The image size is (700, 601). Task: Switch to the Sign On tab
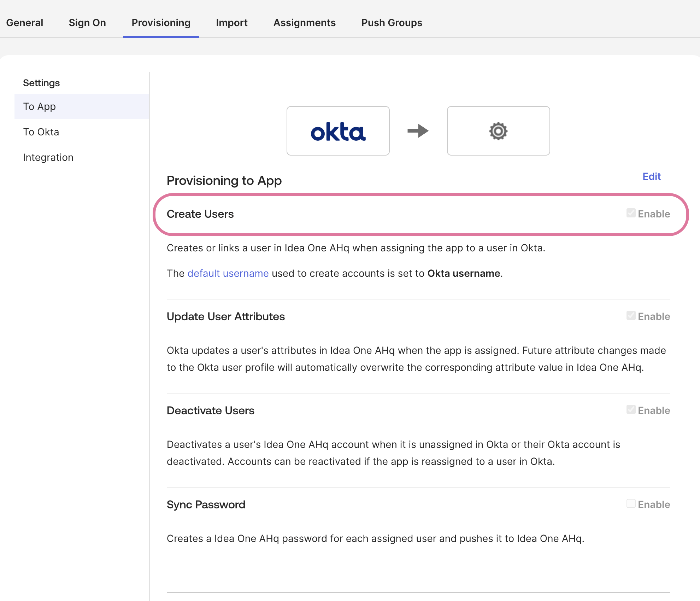(87, 23)
